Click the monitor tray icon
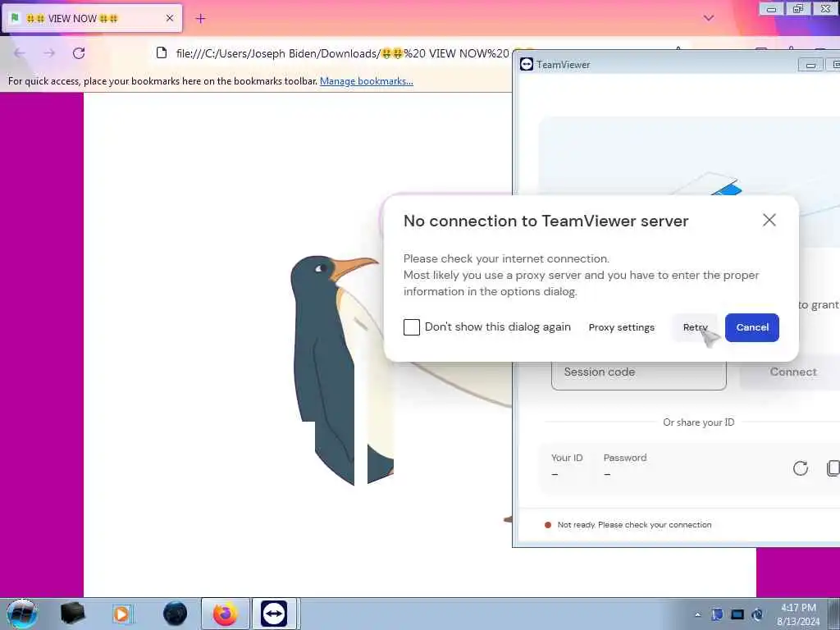The width and height of the screenshot is (840, 630). pos(737,614)
